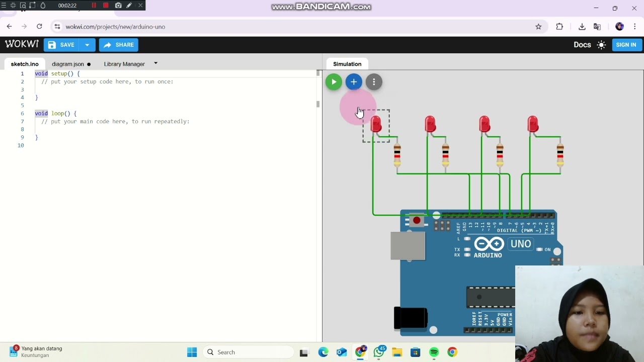The width and height of the screenshot is (644, 362).
Task: Open the Chrome three-dot menu
Action: [635, 27]
